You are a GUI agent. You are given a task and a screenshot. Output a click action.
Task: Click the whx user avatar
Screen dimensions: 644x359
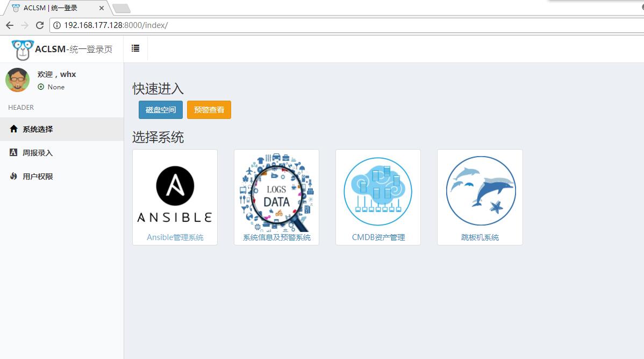click(x=17, y=80)
